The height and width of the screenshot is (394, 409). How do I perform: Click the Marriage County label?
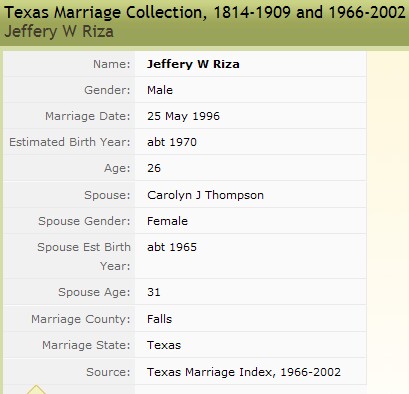pyautogui.click(x=81, y=319)
